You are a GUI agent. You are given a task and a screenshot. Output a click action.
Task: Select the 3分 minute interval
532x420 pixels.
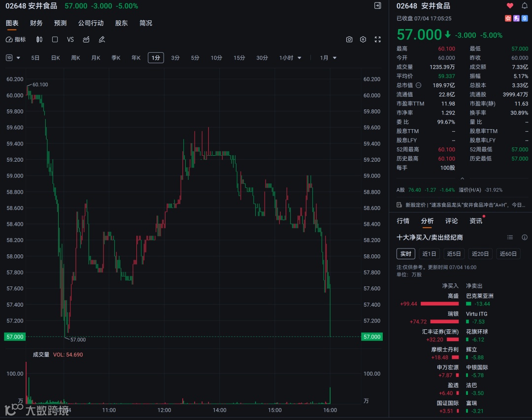click(175, 58)
